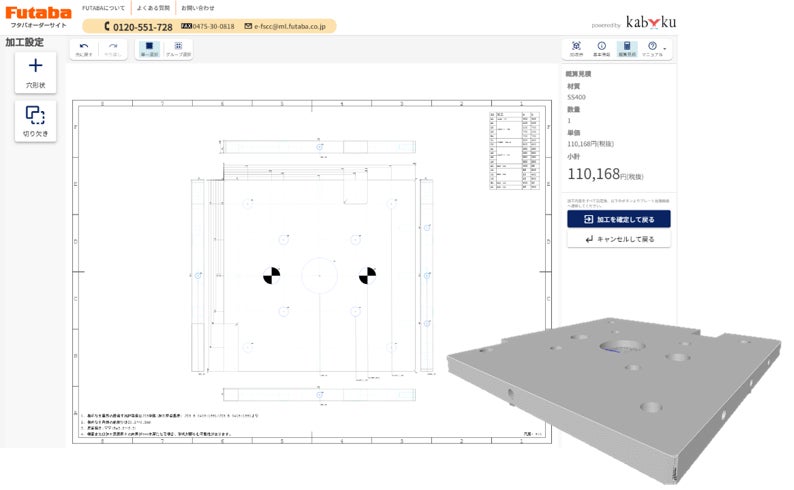
Task: Open the お問い合わせ contact menu item
Action: (x=198, y=8)
